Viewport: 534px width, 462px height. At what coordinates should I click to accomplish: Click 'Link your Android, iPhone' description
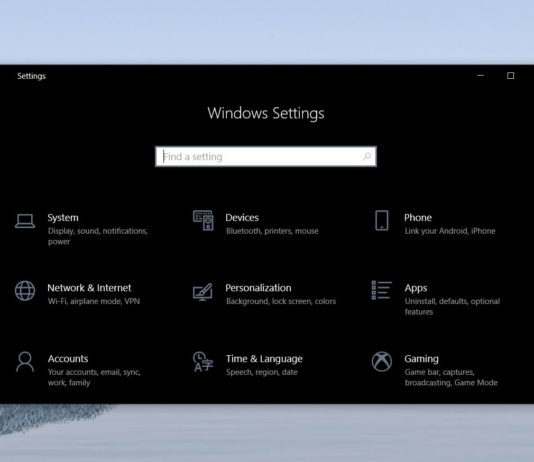click(x=450, y=231)
